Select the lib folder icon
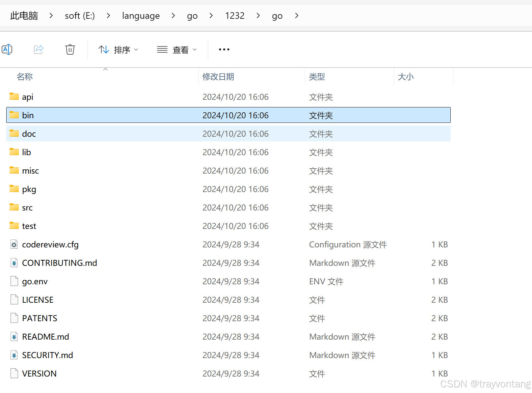Screen dimensions: 532x393 point(14,152)
